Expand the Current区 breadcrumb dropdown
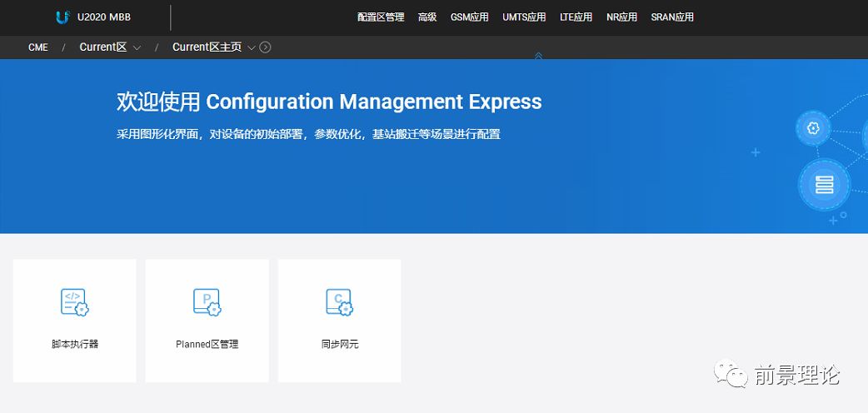 (x=137, y=47)
